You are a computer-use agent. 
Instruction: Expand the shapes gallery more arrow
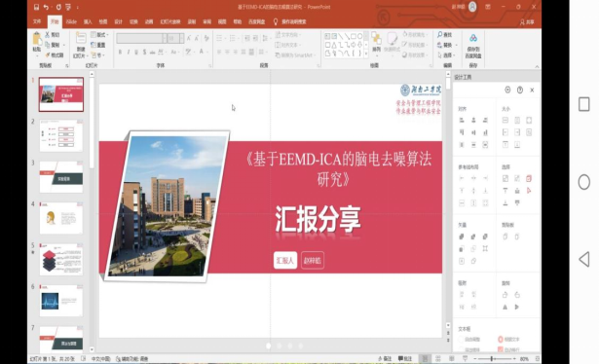[366, 55]
